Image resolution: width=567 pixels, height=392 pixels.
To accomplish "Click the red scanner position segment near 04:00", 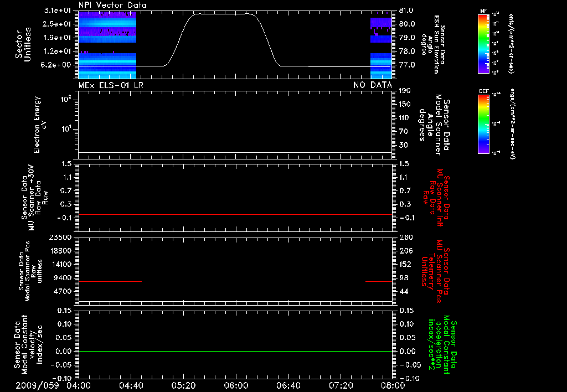I will pyautogui.click(x=110, y=281).
